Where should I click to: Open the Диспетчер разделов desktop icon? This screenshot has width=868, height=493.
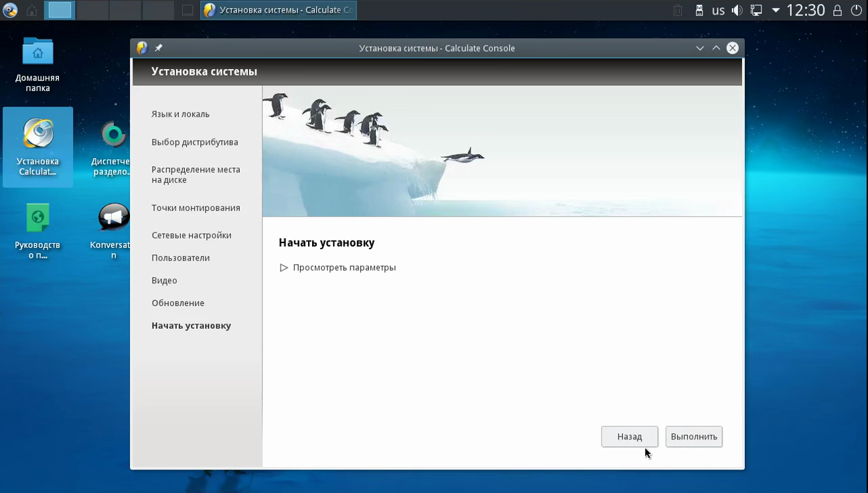[113, 147]
